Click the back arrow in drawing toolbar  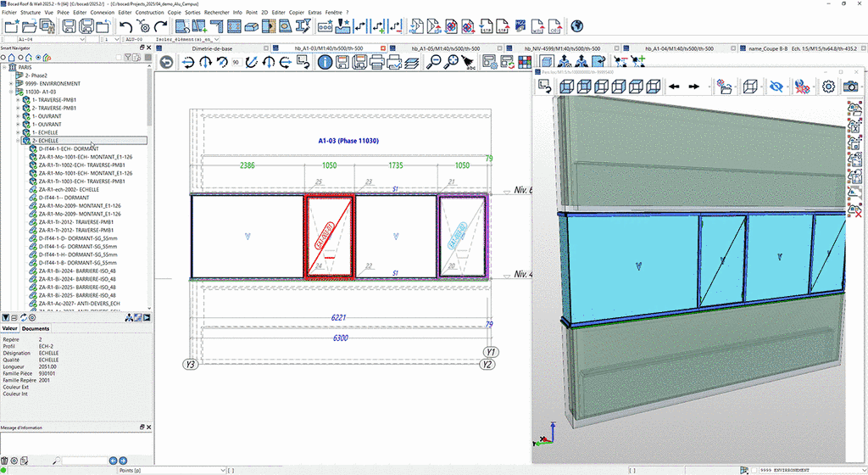tap(167, 62)
